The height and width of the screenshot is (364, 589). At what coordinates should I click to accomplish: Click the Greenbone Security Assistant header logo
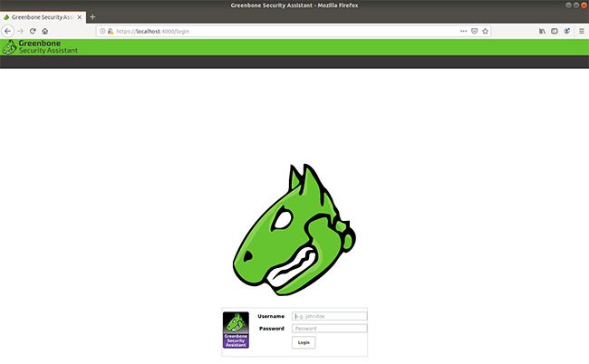pos(40,47)
